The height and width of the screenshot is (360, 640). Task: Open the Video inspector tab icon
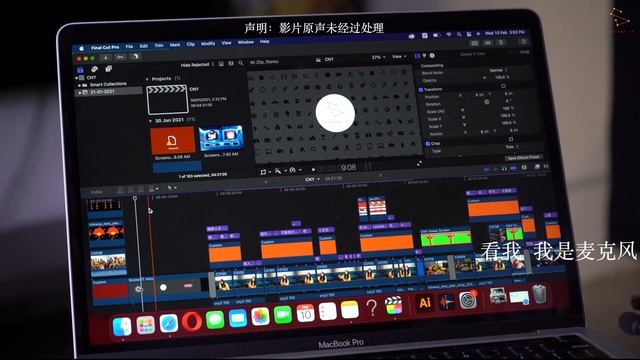pos(417,56)
